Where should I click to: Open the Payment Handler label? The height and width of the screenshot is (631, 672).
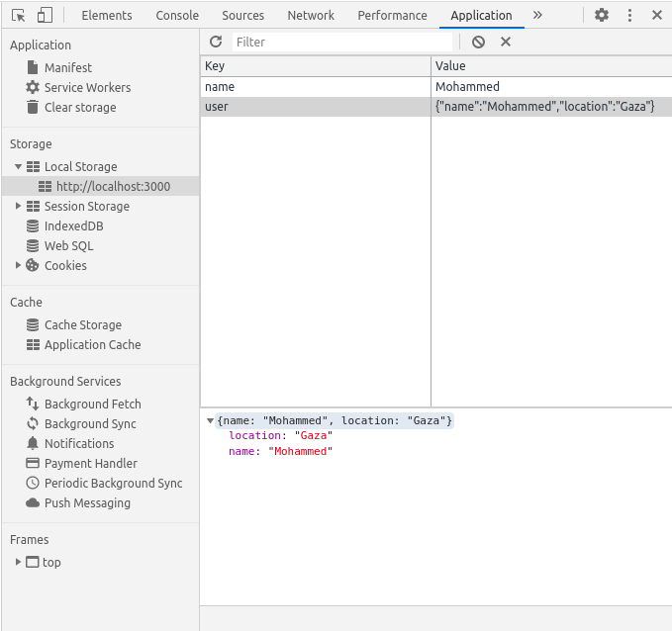[x=91, y=464]
